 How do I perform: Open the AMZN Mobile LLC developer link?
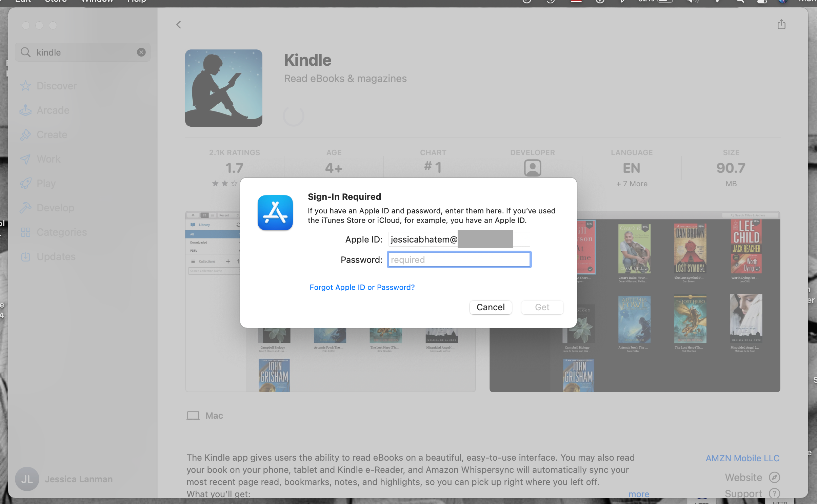point(742,458)
